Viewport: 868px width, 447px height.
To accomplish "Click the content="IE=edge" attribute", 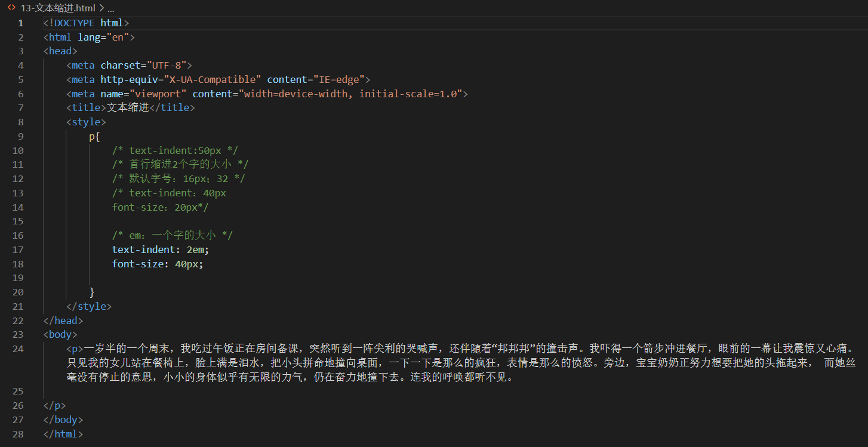I will (x=316, y=79).
